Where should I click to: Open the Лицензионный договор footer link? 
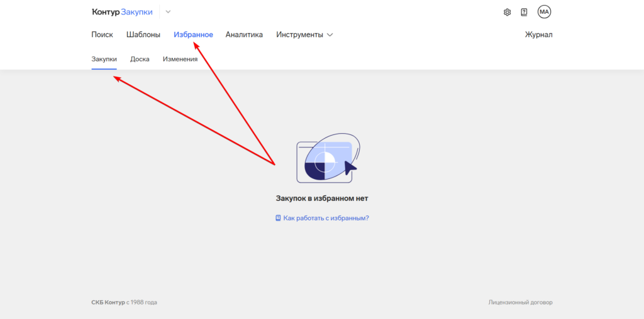coord(520,302)
